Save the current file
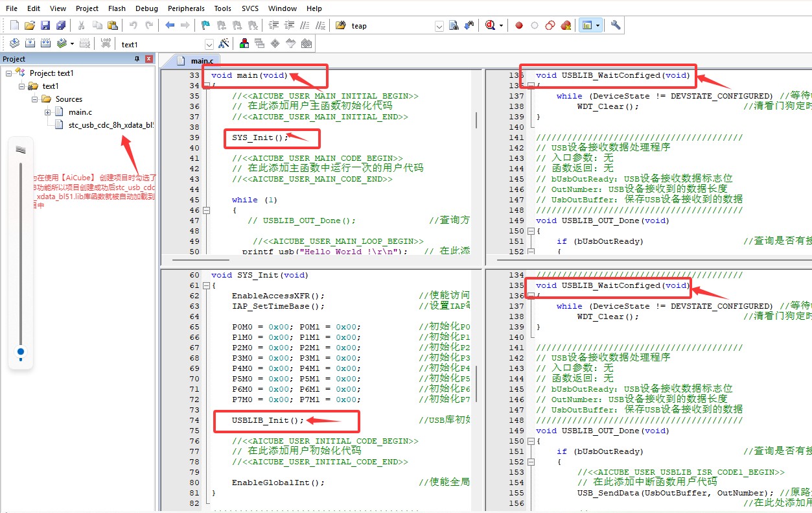This screenshot has width=812, height=513. 45,25
